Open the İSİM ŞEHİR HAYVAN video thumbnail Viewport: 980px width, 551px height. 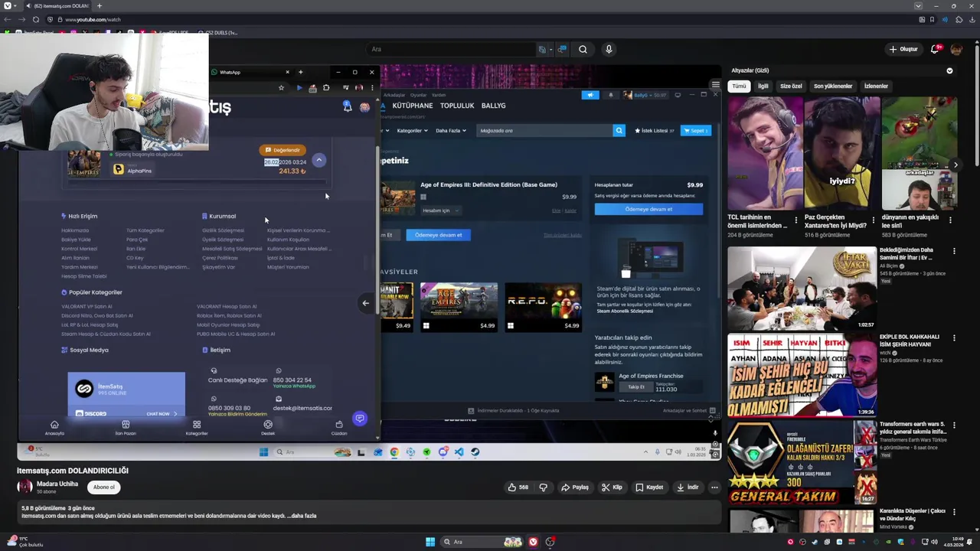[x=802, y=375]
